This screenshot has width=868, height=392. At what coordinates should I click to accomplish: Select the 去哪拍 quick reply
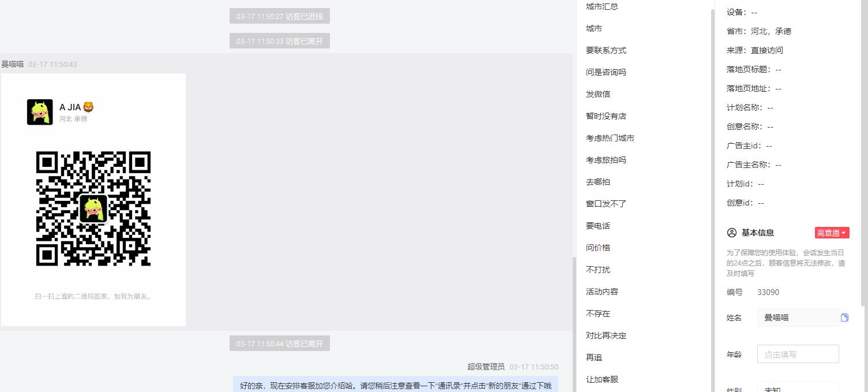(x=598, y=182)
